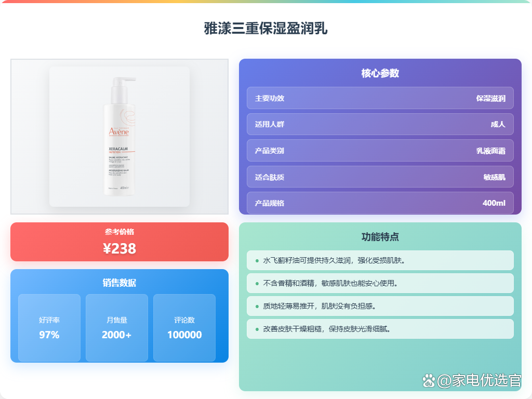Select the 适合肤质 敏感肌 row

click(x=380, y=177)
